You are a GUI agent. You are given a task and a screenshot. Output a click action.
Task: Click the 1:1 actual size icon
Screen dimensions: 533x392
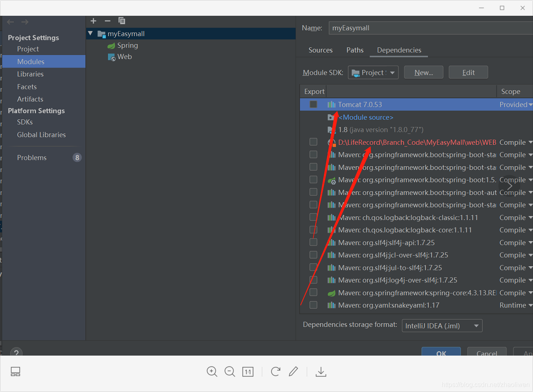(x=248, y=372)
